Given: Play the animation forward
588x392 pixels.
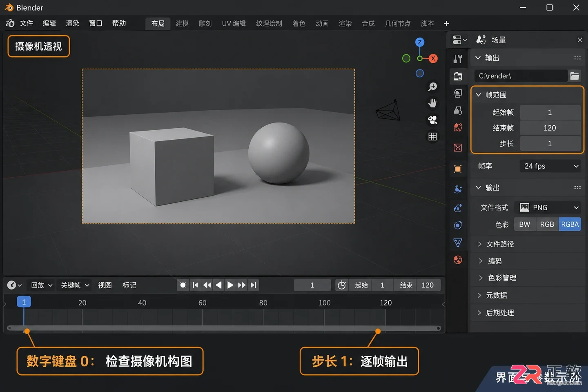Looking at the screenshot, I should tap(230, 285).
